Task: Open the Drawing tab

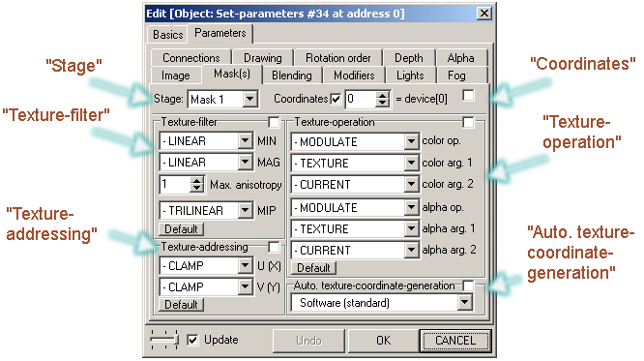Action: pyautogui.click(x=263, y=58)
